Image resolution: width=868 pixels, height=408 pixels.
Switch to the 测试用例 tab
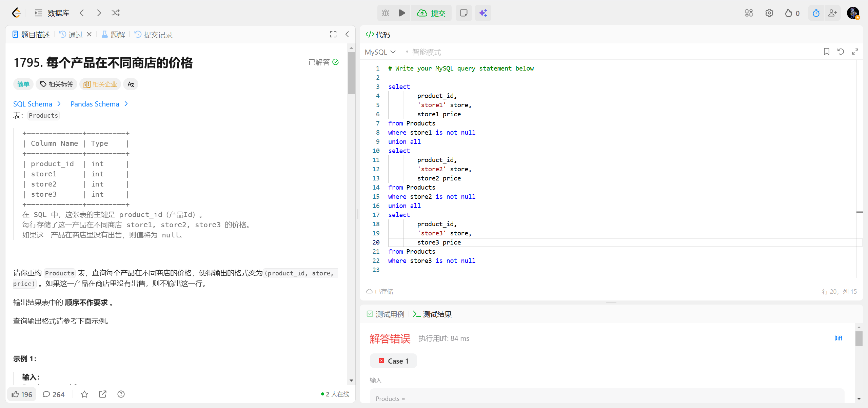(x=386, y=314)
